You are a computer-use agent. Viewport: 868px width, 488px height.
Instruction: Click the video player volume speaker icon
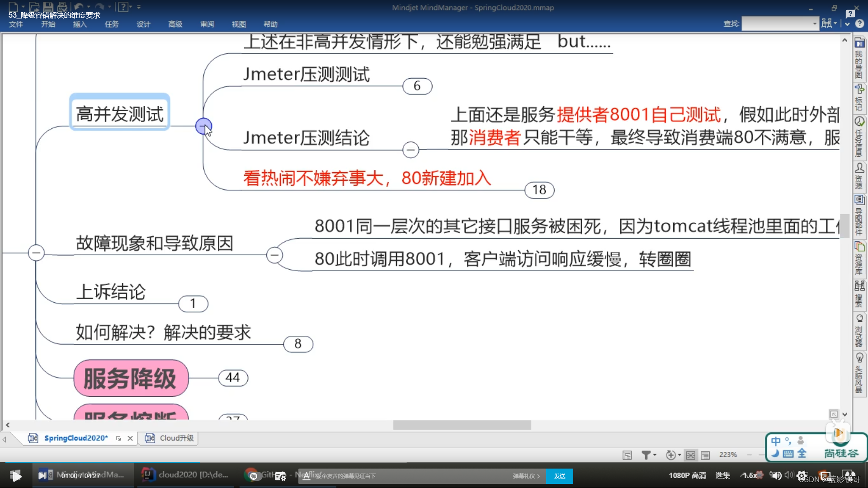776,475
